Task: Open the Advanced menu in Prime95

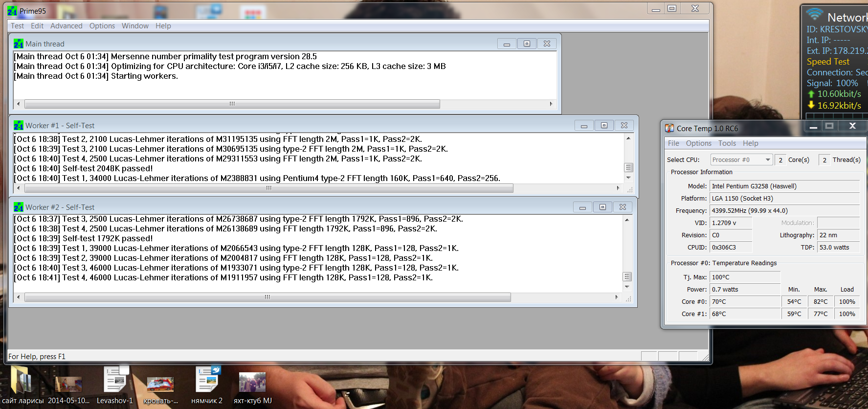Action: click(67, 26)
